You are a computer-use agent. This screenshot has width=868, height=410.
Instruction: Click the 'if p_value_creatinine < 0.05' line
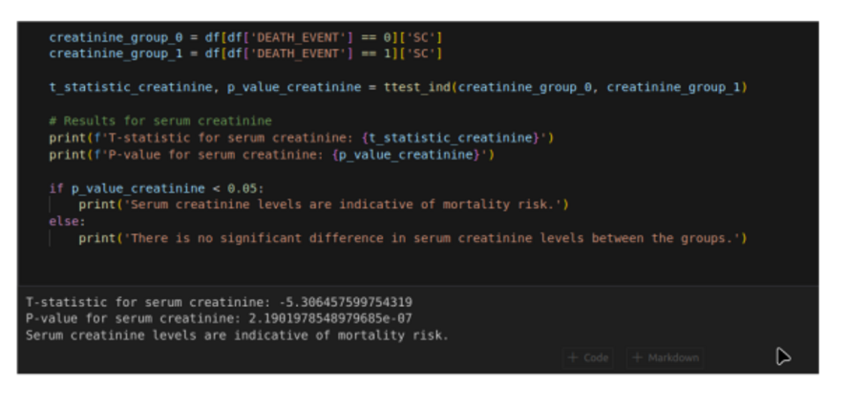tap(156, 188)
